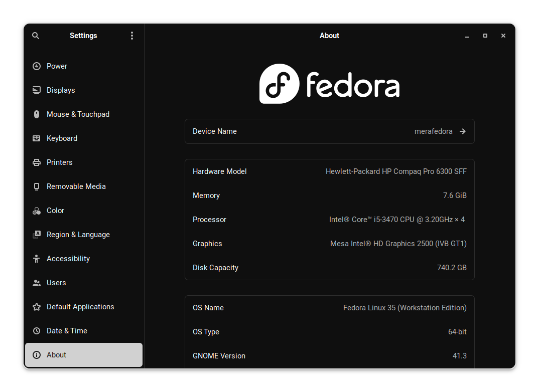Click the Displays monitor icon
This screenshot has width=539, height=392.
[x=37, y=90]
